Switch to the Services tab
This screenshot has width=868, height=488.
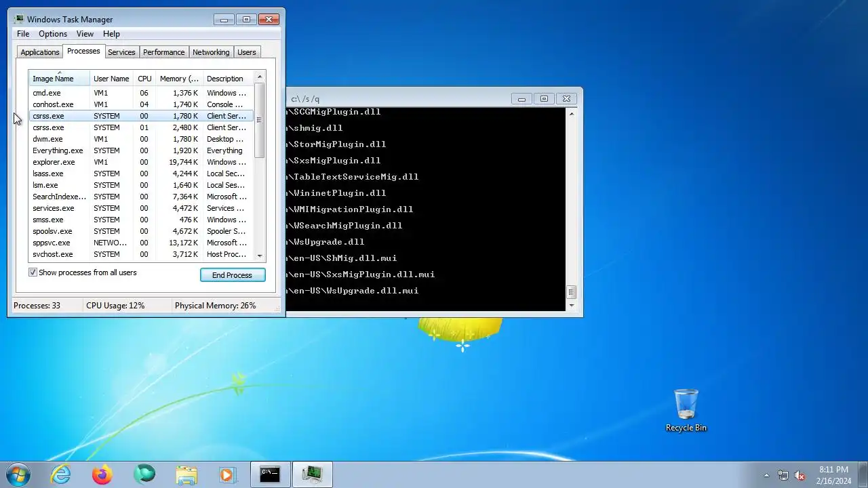121,52
